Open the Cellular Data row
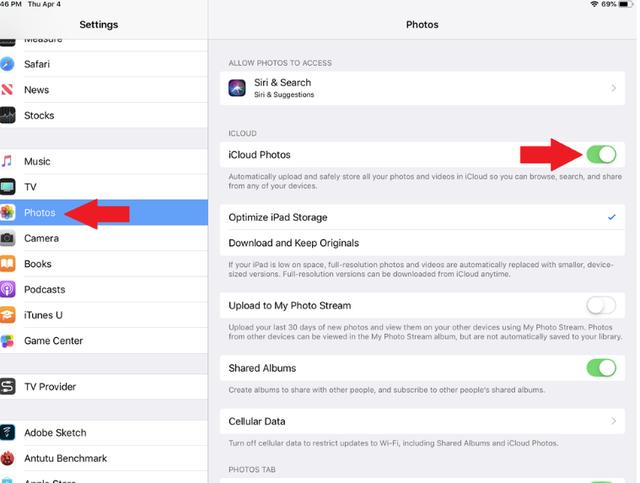 [422, 421]
